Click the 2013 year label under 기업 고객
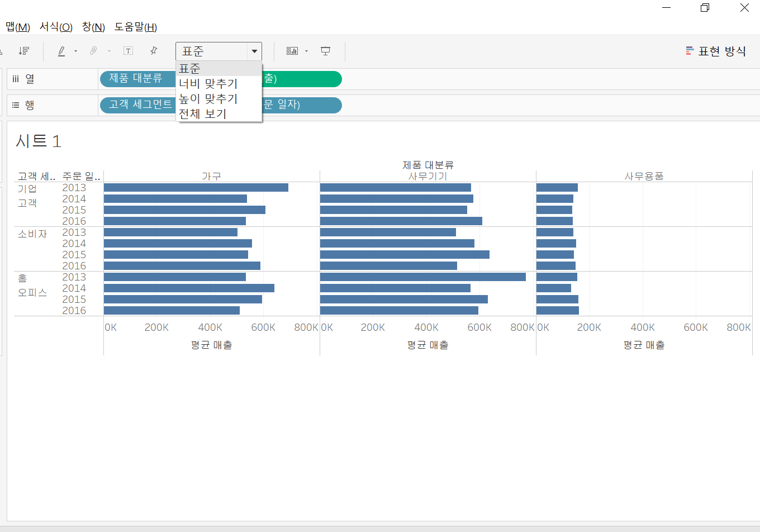Screen dimensions: 760x532 point(74,188)
